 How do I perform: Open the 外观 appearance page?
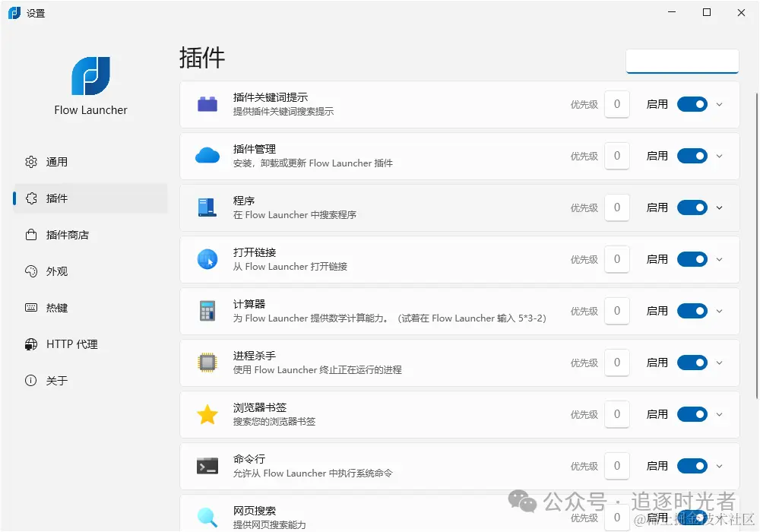click(90, 271)
